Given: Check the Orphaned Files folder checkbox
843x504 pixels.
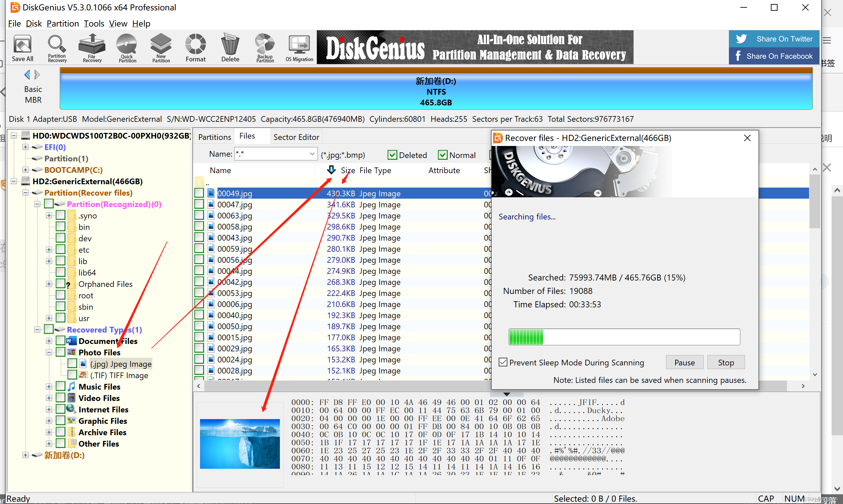Looking at the screenshot, I should 60,284.
